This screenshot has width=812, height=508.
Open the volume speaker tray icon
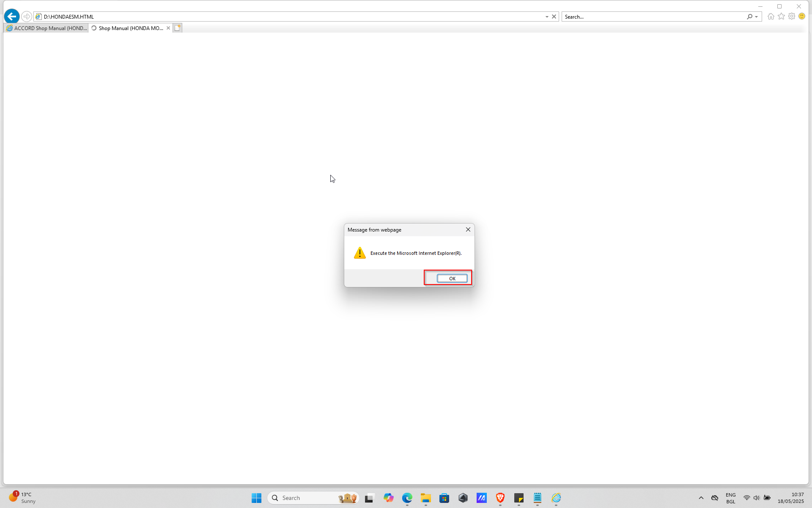point(757,498)
